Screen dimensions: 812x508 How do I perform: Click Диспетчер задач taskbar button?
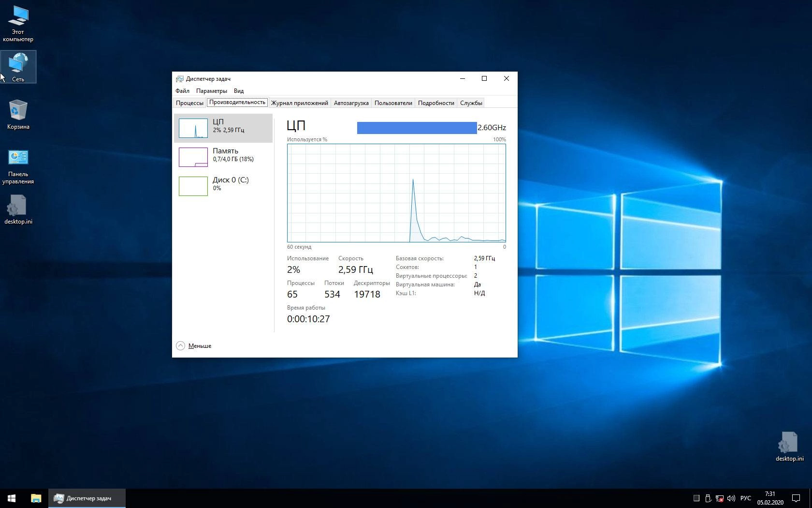(x=87, y=498)
